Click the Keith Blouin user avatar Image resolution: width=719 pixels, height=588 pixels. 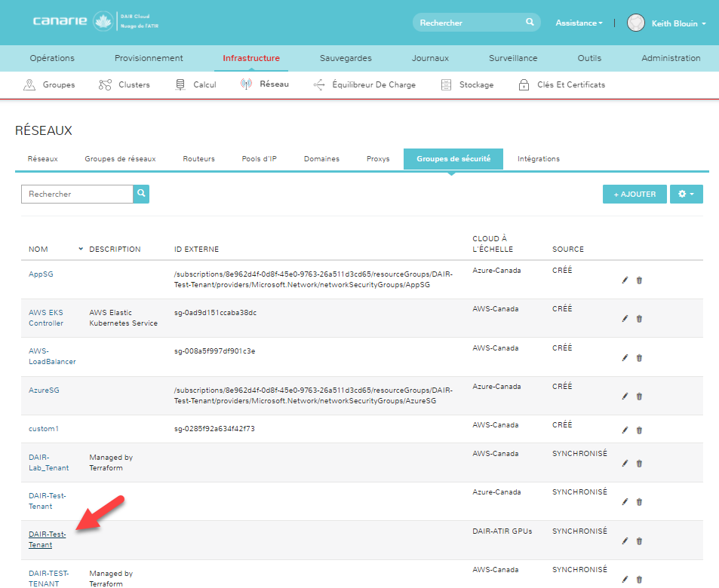tap(636, 23)
